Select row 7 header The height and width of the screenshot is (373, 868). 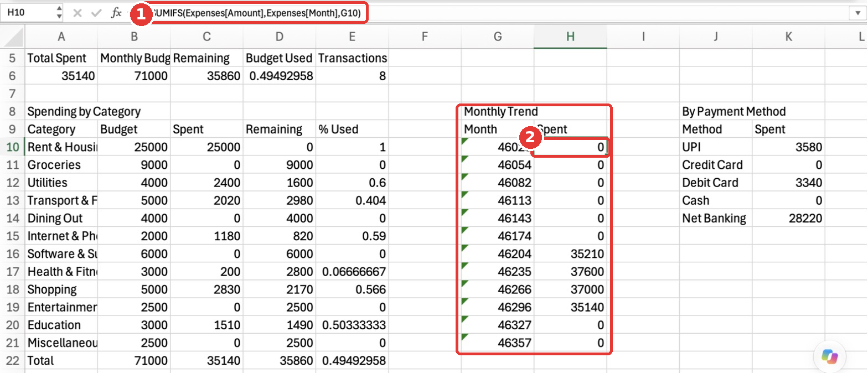point(13,94)
